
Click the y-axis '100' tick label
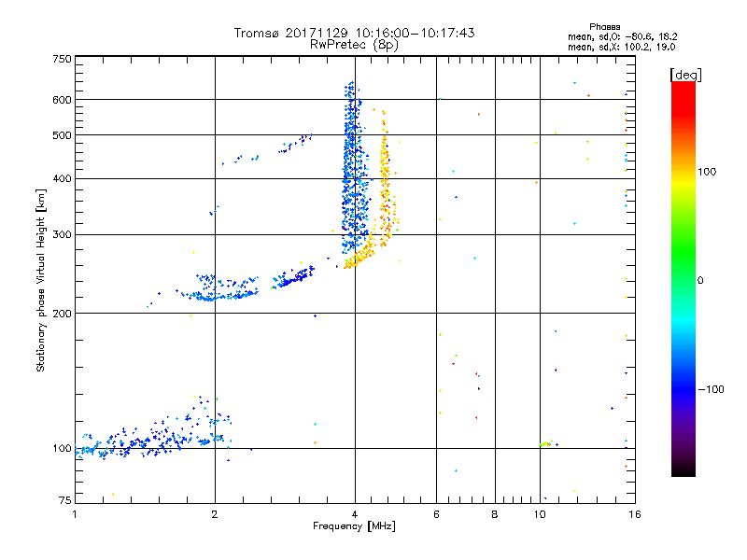[x=62, y=448]
